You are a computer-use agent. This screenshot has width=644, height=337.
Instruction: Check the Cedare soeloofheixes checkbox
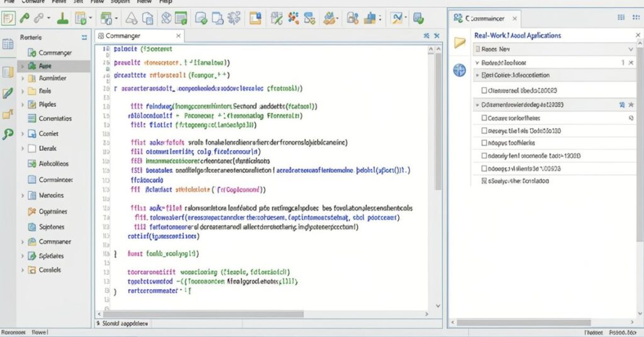click(x=484, y=118)
